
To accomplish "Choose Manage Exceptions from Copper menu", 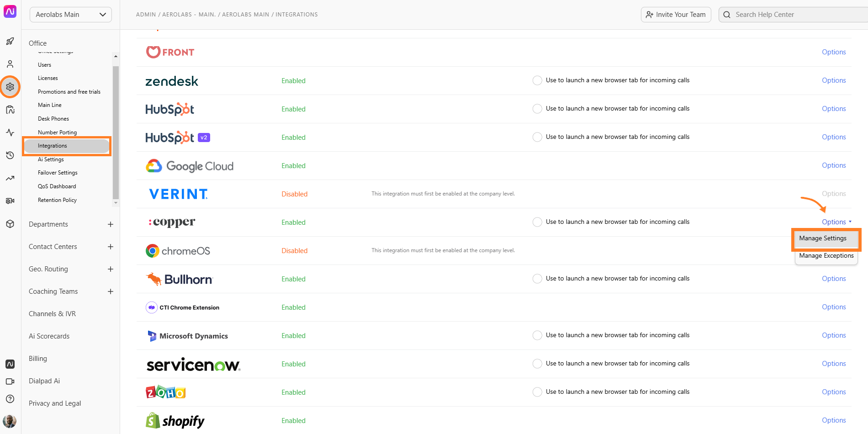I will 826,256.
